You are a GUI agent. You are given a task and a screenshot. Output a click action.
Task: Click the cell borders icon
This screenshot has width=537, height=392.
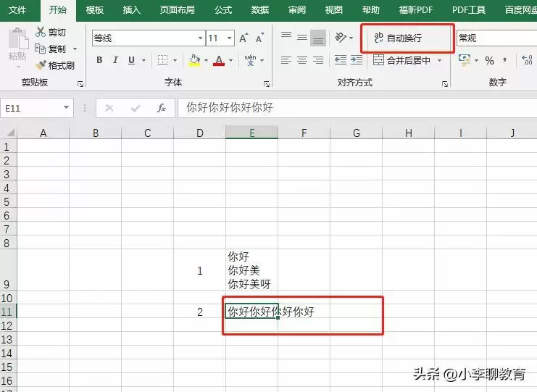pyautogui.click(x=162, y=60)
